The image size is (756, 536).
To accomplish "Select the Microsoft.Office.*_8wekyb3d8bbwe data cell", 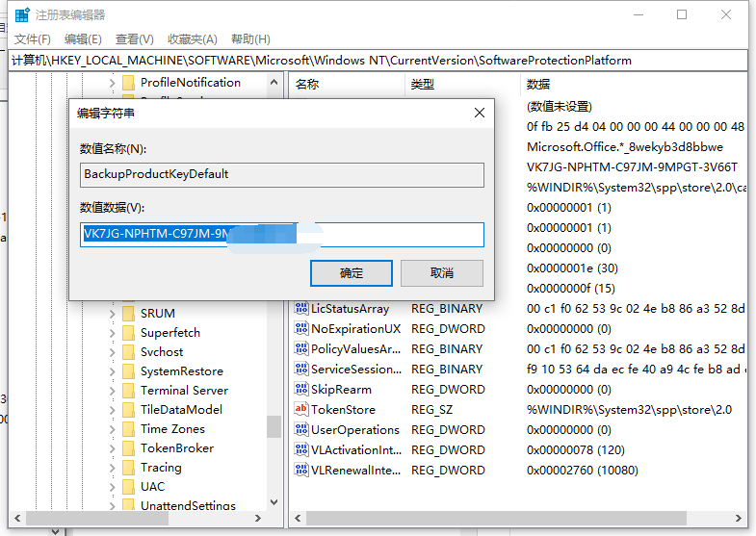I will 625,147.
